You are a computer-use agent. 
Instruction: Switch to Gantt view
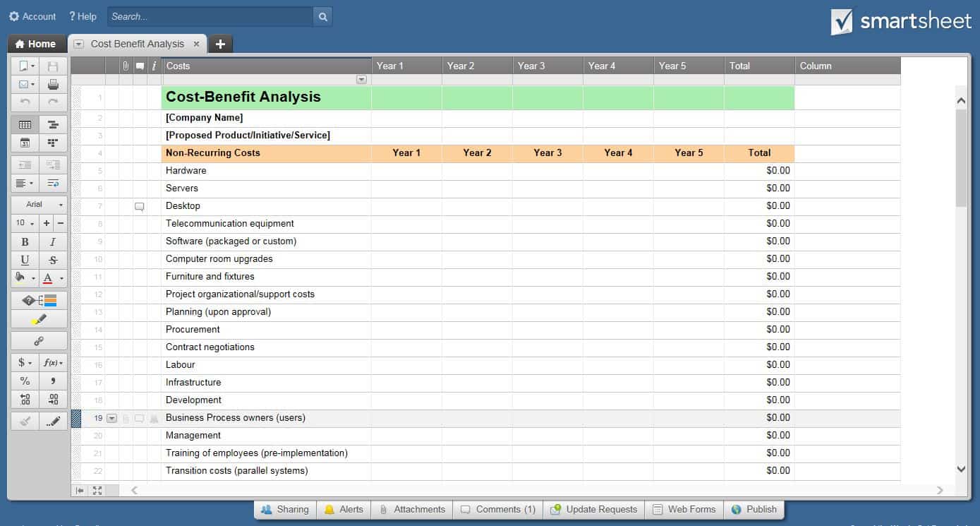click(x=53, y=125)
